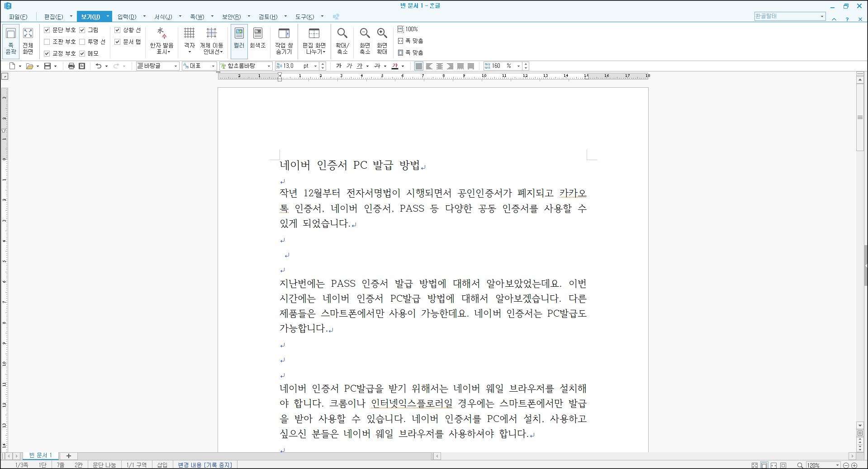Viewport: 868px width, 469px height.
Task: Click the undo arrow icon
Action: (x=98, y=66)
